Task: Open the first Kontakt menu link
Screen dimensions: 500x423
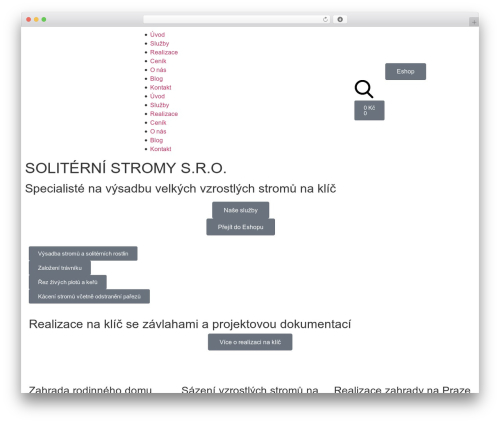Action: [x=160, y=87]
